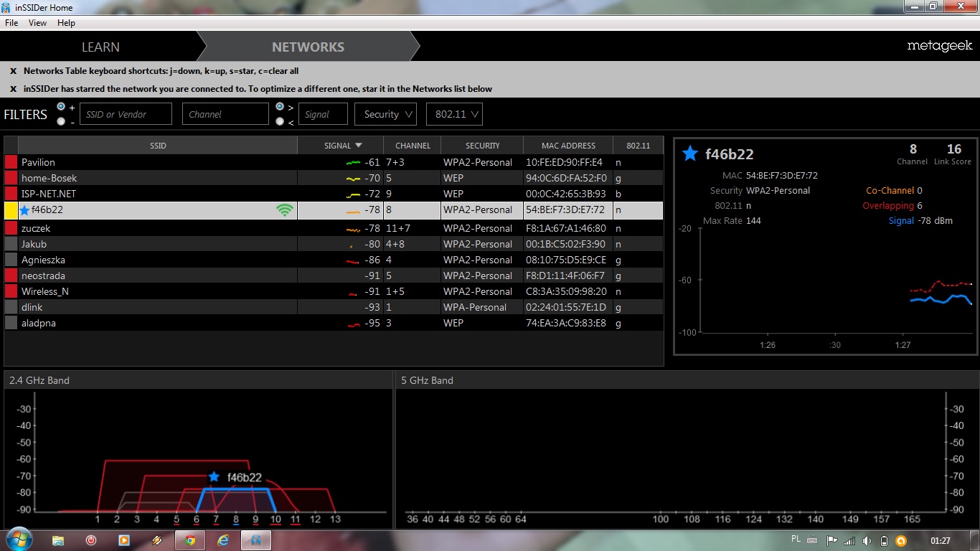Open the on-screen keyboard tray icon
980x551 pixels.
813,540
